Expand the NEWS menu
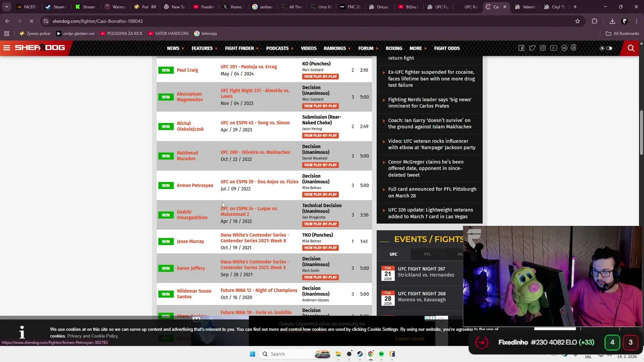Viewport: 644px width, 362px height. [x=175, y=48]
